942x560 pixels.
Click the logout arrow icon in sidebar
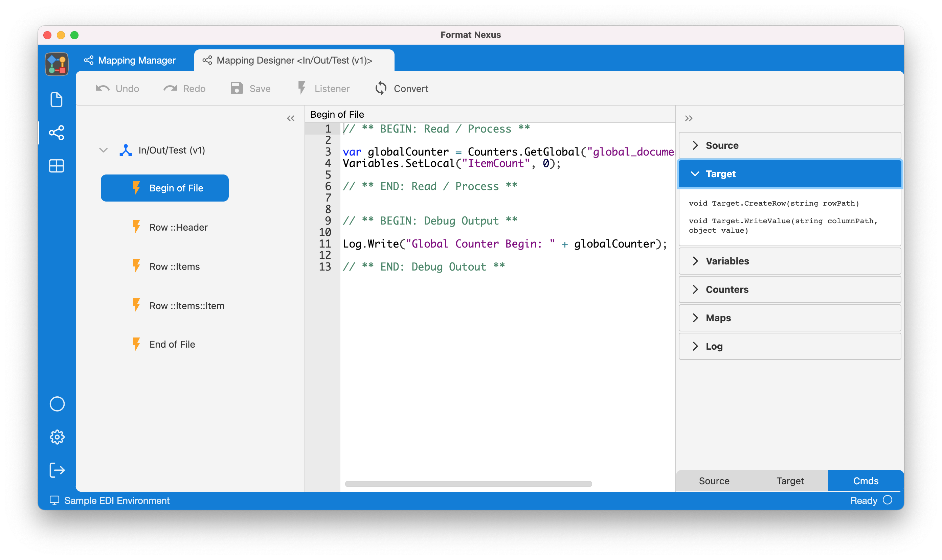57,470
